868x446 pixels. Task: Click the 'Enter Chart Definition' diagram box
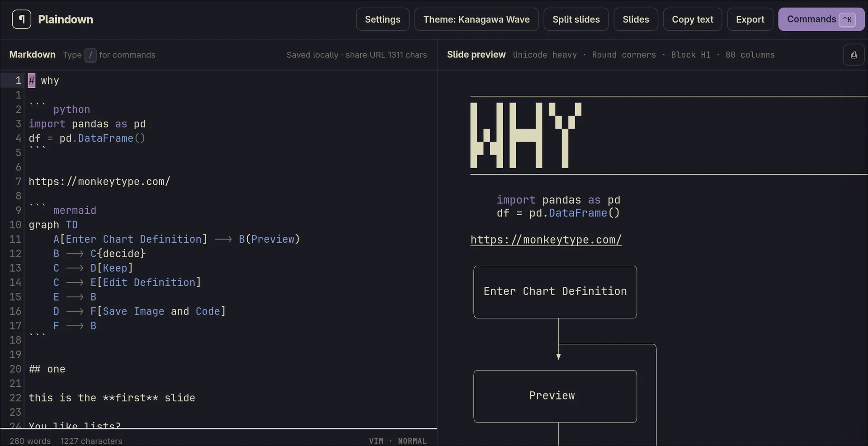pos(555,292)
